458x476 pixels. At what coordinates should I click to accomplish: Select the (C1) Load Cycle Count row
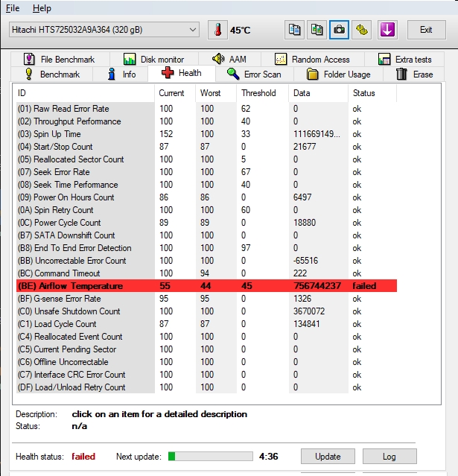(206, 324)
